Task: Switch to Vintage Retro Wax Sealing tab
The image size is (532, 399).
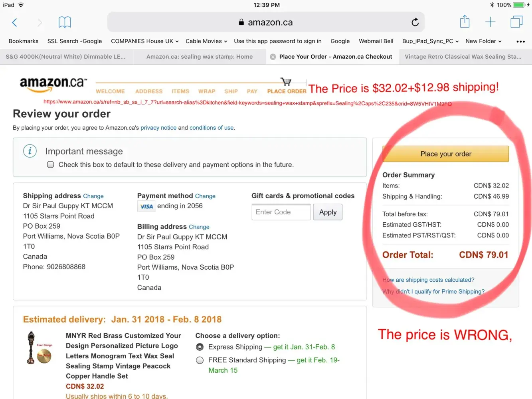Action: click(463, 57)
